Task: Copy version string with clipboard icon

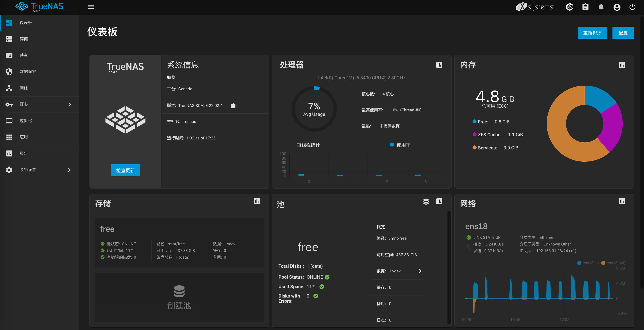Action: click(x=233, y=106)
